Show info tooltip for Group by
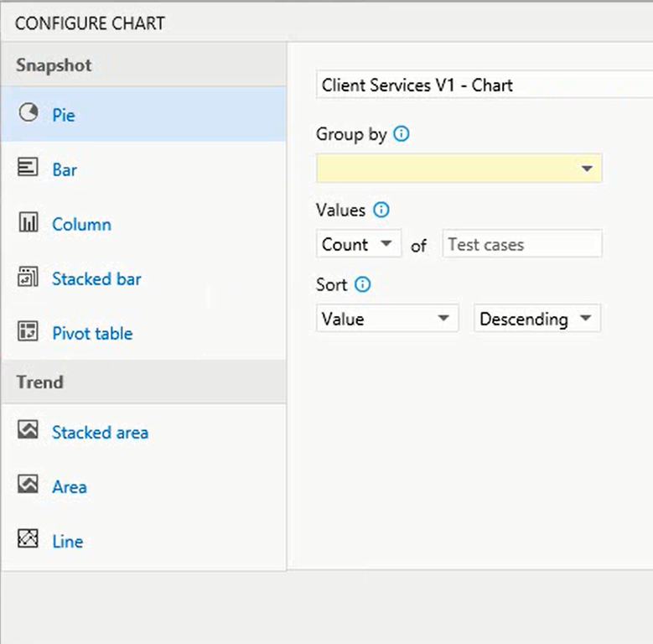This screenshot has width=653, height=644. 402,133
